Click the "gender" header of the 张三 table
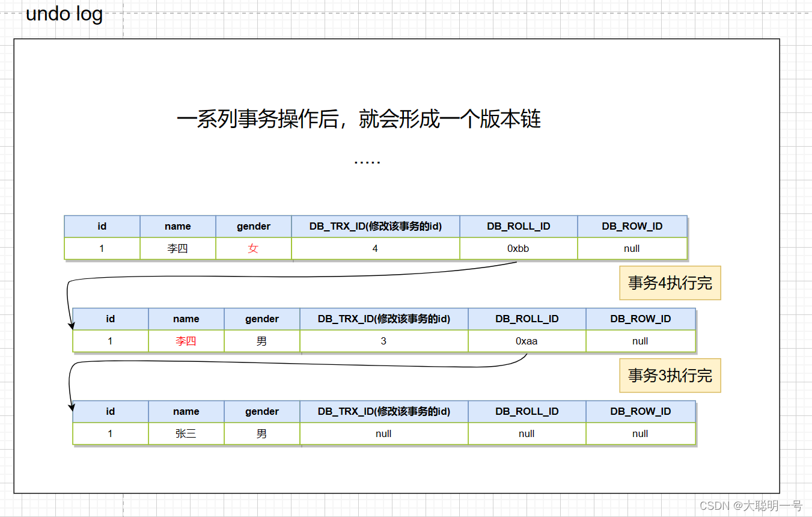Image resolution: width=812 pixels, height=517 pixels. point(262,412)
